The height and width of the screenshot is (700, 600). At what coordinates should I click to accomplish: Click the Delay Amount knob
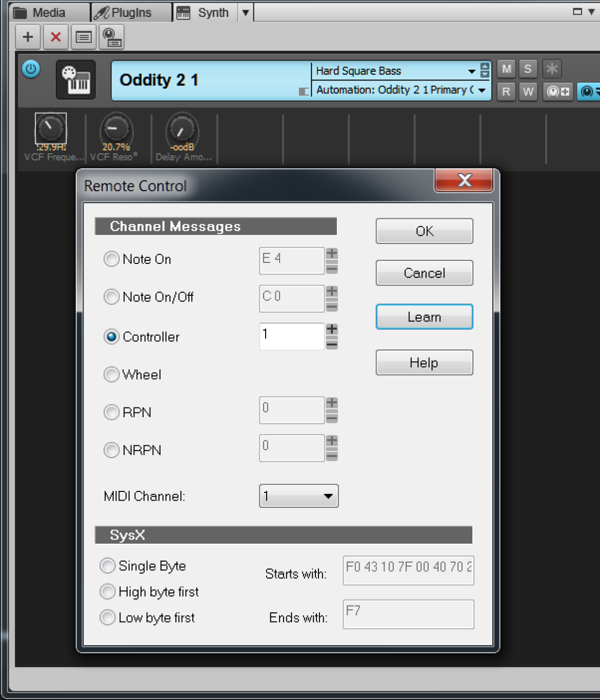coord(182,128)
